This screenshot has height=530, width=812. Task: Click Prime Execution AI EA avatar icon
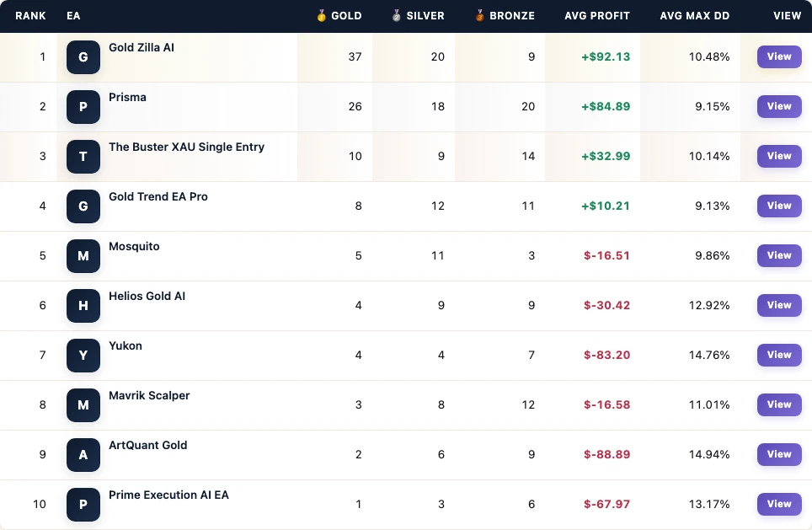[x=83, y=505]
